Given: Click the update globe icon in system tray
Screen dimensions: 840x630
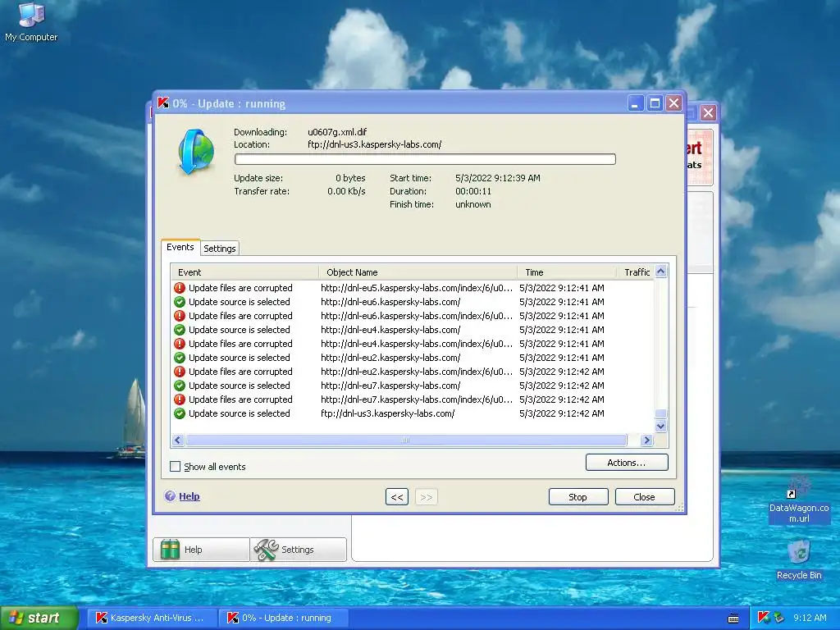Looking at the screenshot, I should [778, 618].
